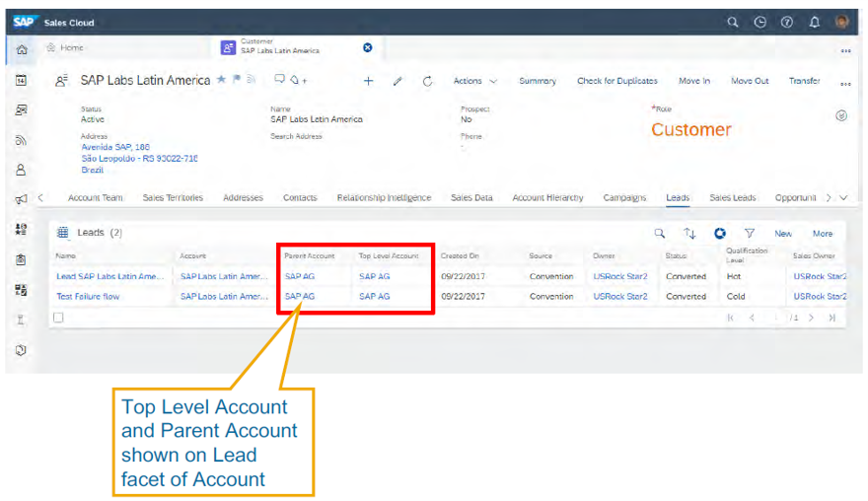
Task: Open the Addresses tab
Action: click(x=243, y=197)
